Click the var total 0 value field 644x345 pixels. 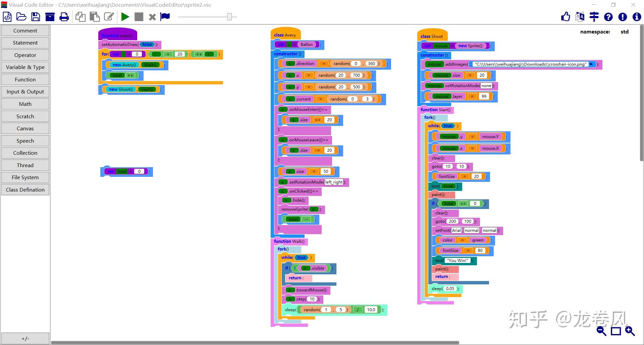[139, 171]
